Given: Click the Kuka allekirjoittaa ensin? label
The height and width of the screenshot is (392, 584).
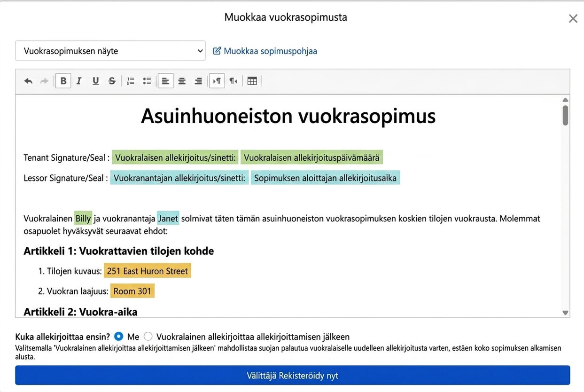Looking at the screenshot, I should pos(62,337).
